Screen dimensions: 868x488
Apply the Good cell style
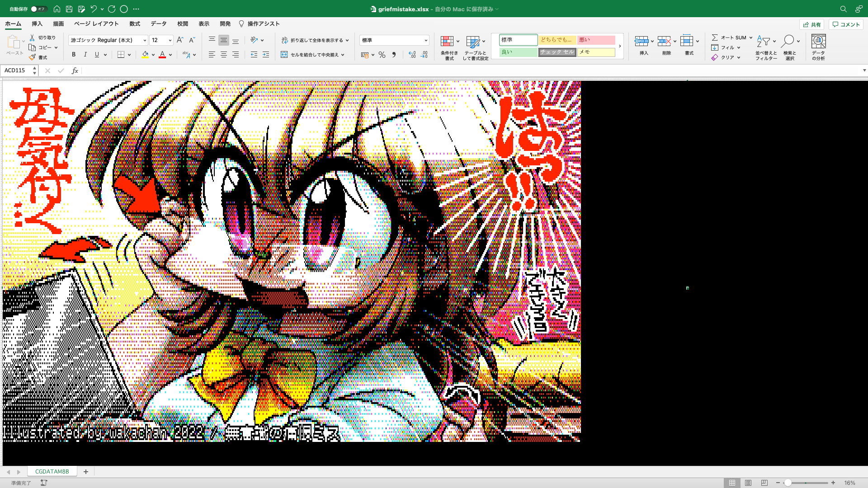pos(518,52)
